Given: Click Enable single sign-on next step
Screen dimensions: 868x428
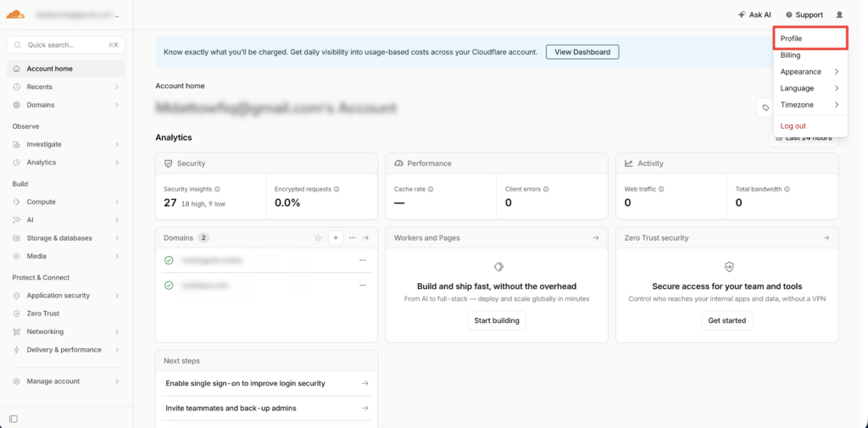Looking at the screenshot, I should (x=267, y=383).
